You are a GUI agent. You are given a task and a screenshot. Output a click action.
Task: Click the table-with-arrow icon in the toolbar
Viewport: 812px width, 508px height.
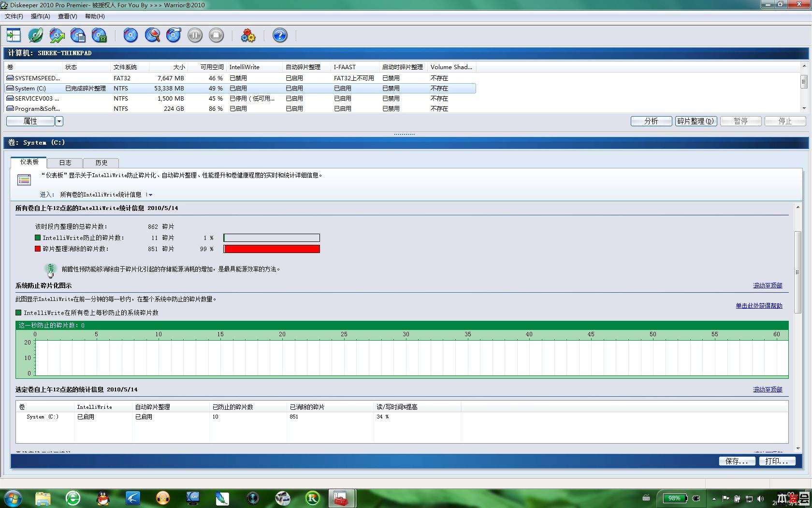[14, 35]
